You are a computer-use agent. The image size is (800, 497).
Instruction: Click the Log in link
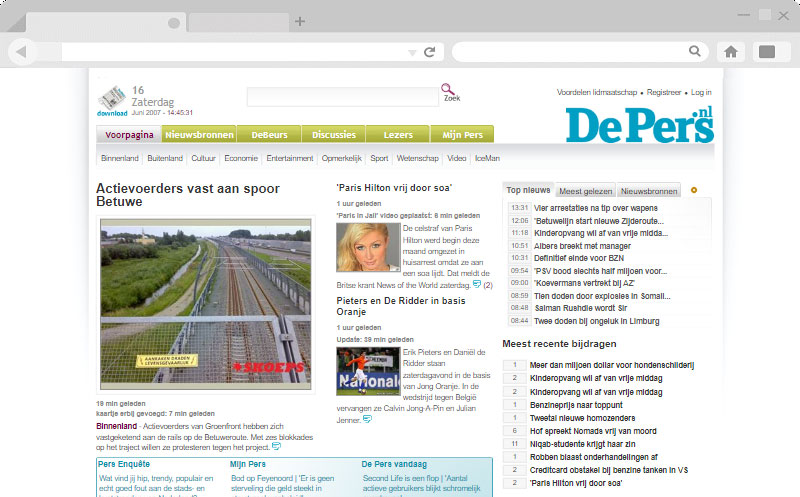coord(701,92)
